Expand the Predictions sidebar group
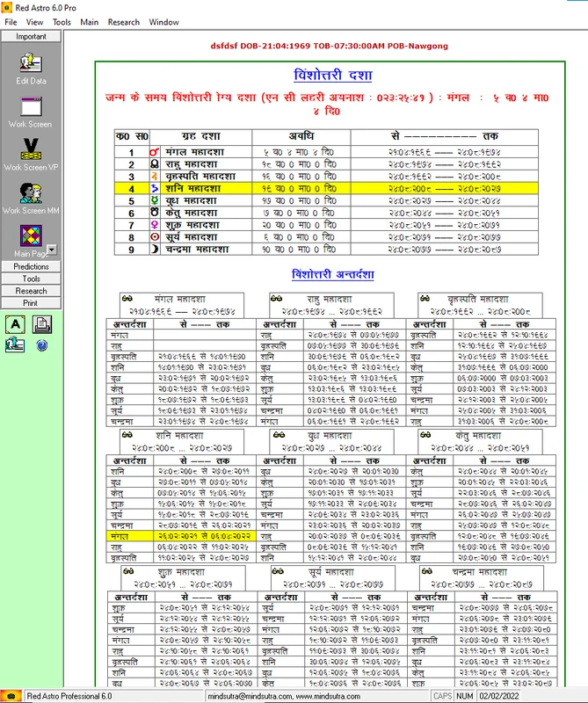Screen dimensions: 588x703 tap(31, 266)
